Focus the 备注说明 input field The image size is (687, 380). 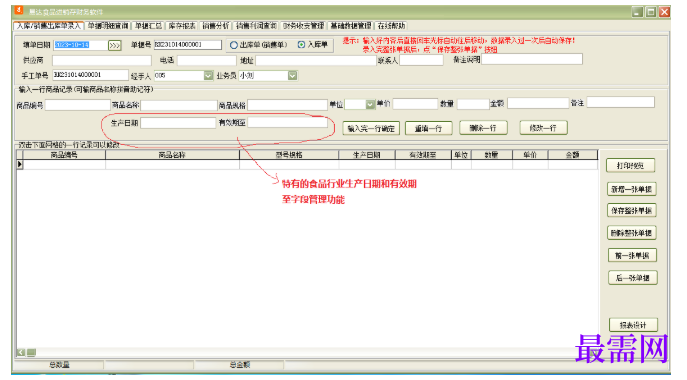click(532, 59)
